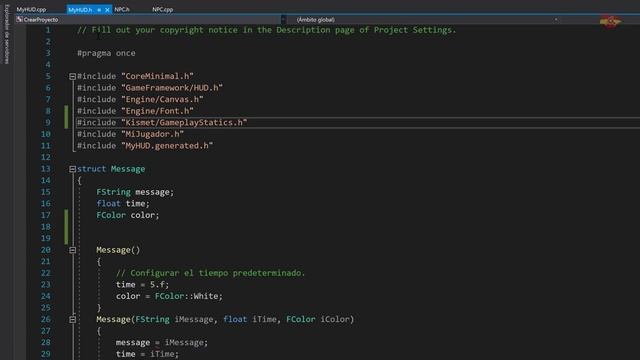Click line number 1 in the gutter
Screen dimensions: 640x360
pos(48,30)
